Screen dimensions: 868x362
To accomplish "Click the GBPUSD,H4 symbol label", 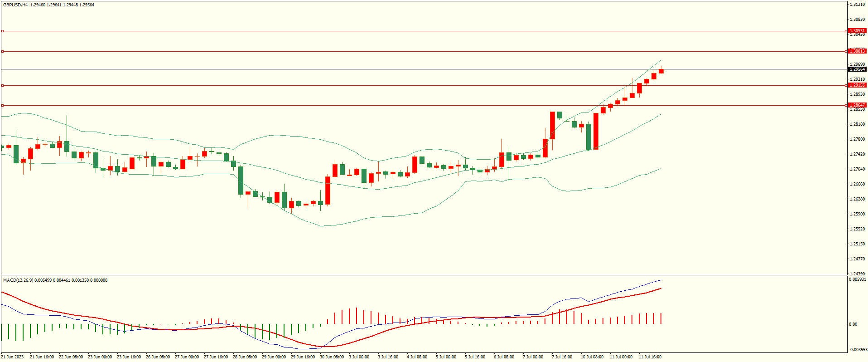I will (15, 5).
